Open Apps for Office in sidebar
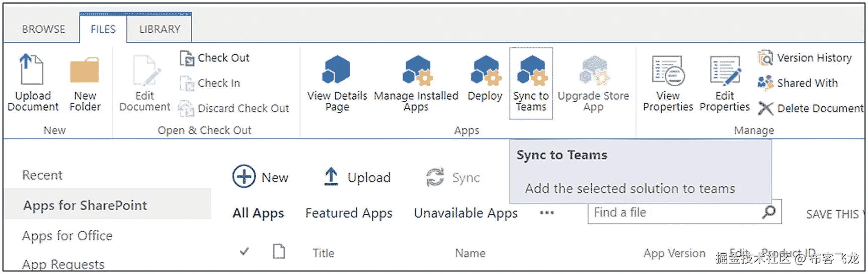This screenshot has width=868, height=274. [x=67, y=236]
